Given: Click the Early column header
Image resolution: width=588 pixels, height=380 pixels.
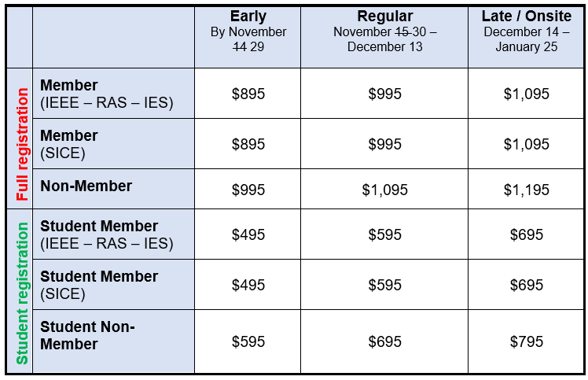Looking at the screenshot, I should pos(248,17).
